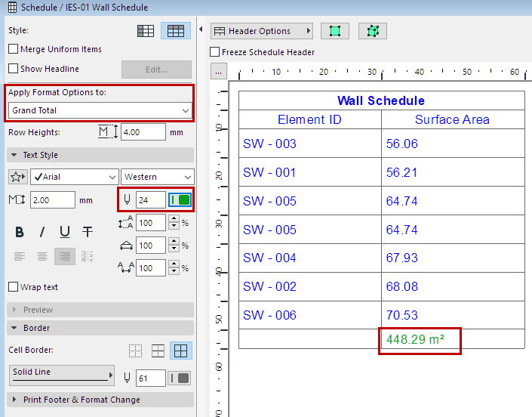Screen dimensions: 532x417
Task: Select the SW - 004 cell
Action: [x=310, y=258]
